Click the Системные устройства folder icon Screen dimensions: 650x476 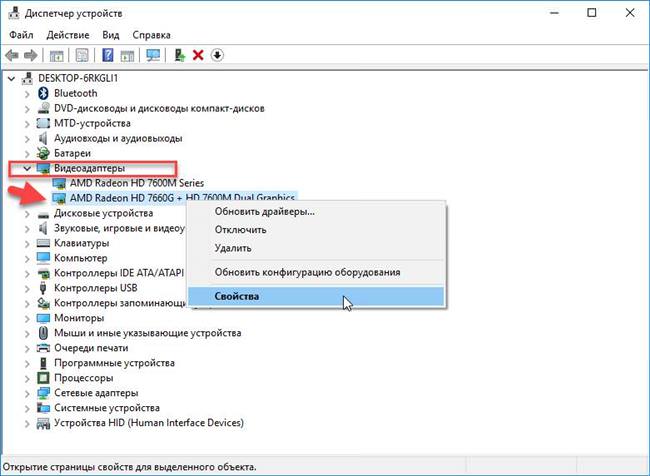pos(43,408)
